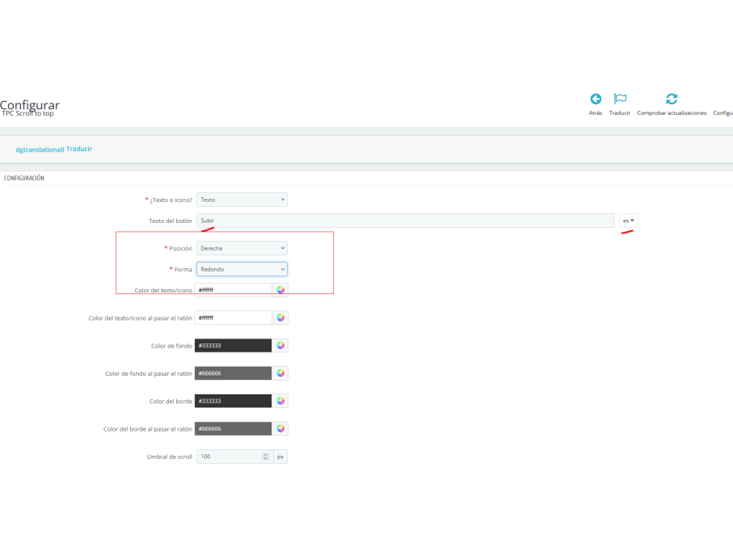Click the Color del texto/icono #ffffff field
Viewport: 733px width, 560px height.
[234, 290]
